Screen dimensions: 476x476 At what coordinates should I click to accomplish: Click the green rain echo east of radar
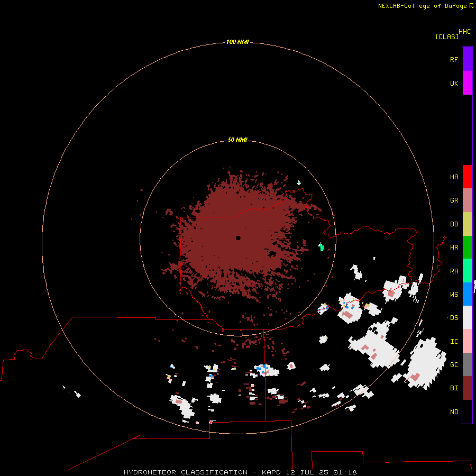click(321, 247)
